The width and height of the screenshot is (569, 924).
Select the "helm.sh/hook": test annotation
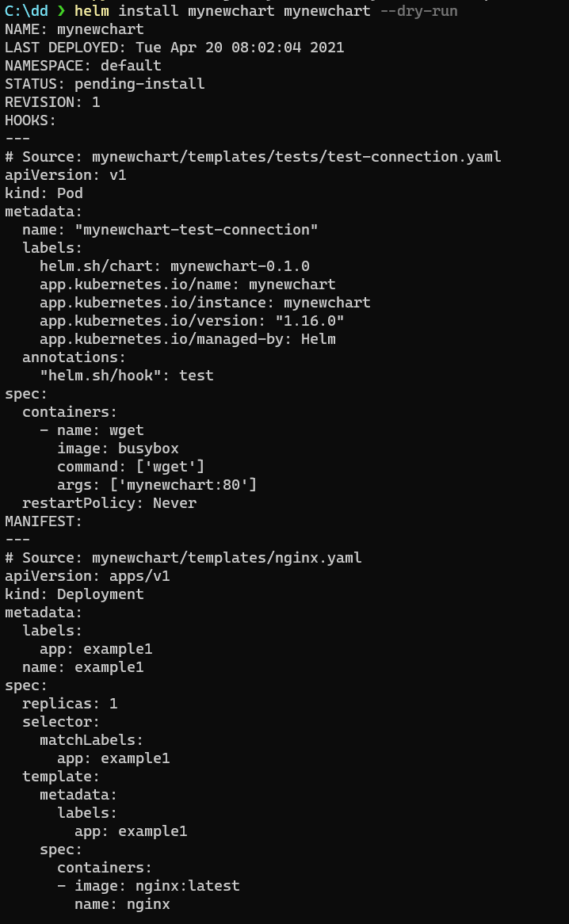(x=127, y=376)
